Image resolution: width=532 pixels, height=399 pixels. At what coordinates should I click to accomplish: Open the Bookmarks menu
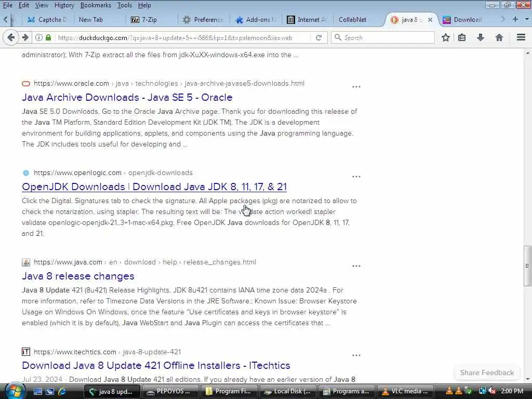96,5
